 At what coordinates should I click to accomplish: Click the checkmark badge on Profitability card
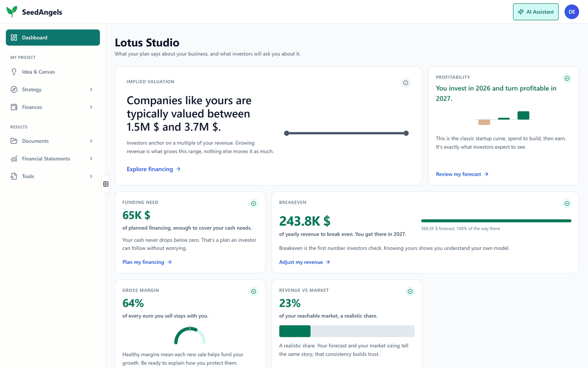click(x=567, y=79)
